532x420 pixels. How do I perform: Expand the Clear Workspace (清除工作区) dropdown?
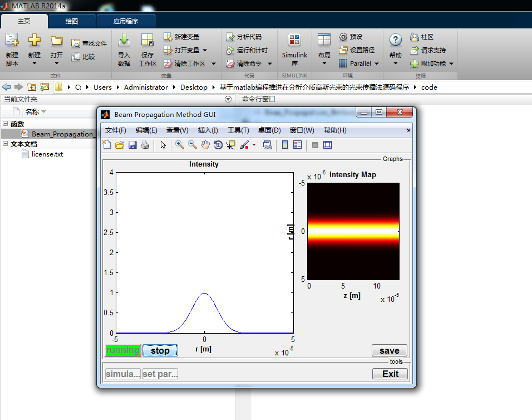[x=213, y=64]
